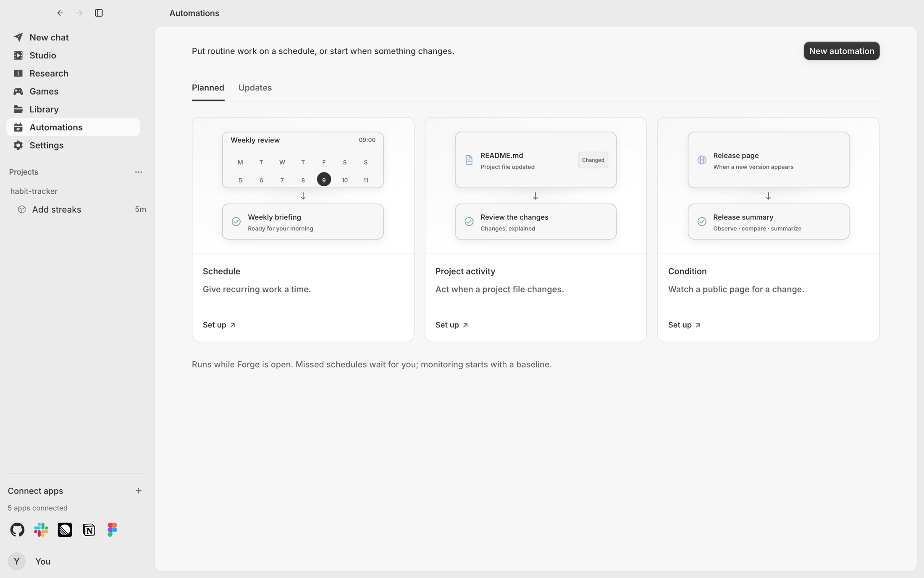Click the README.md file icon
This screenshot has width=924, height=578.
[469, 160]
